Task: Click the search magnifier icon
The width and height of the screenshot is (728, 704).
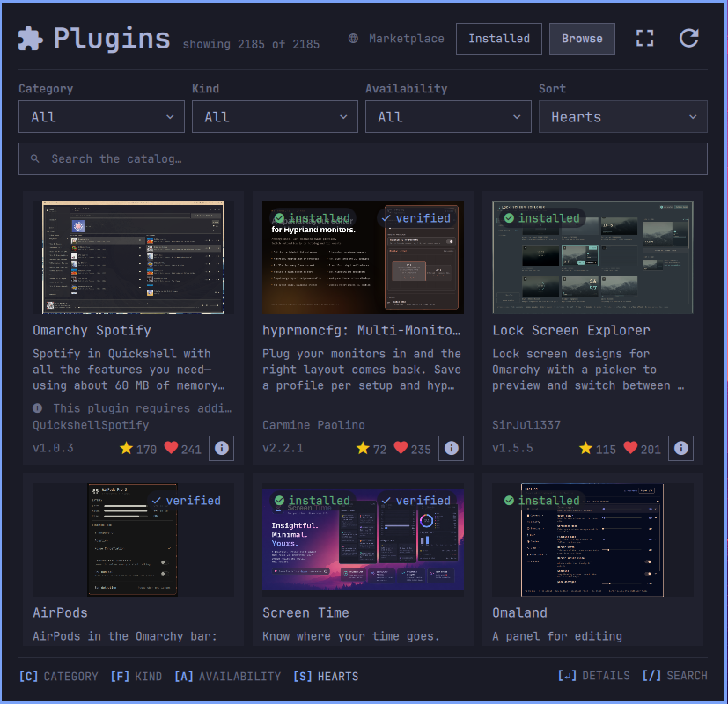Action: (x=35, y=158)
